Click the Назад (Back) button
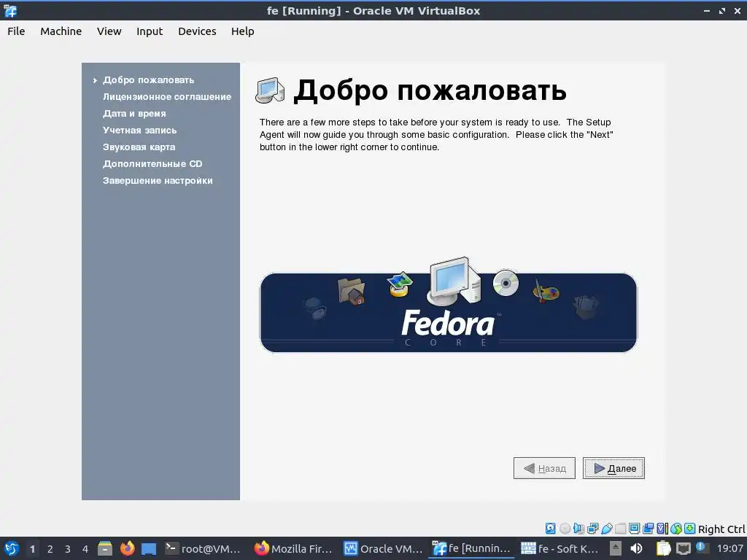Viewport: 747px width, 560px height. [544, 468]
